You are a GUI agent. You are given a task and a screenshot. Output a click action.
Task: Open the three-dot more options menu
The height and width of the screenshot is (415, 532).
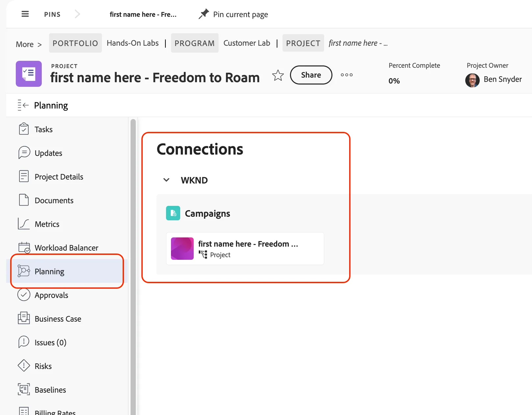pyautogui.click(x=347, y=75)
